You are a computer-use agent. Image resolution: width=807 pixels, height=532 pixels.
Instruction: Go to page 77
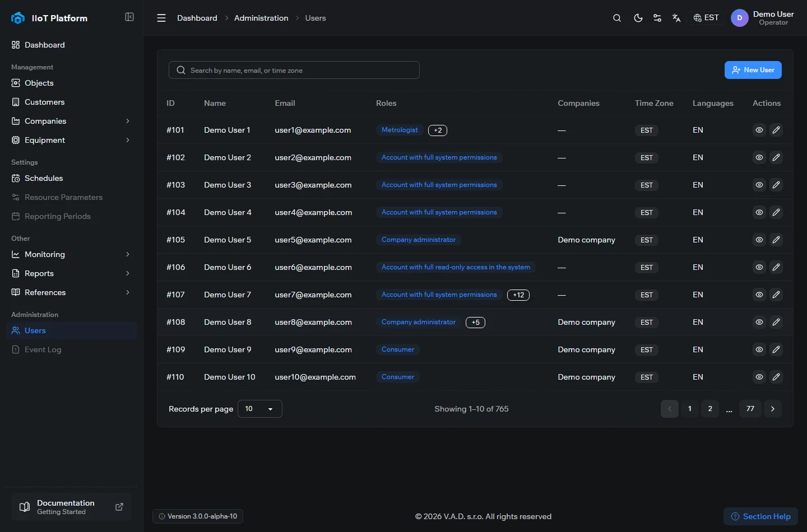(750, 409)
